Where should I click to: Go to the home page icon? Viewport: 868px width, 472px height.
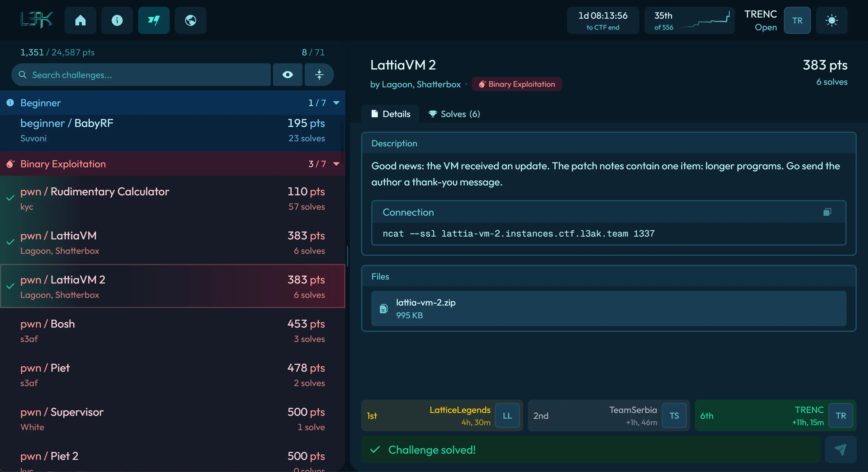pyautogui.click(x=80, y=20)
